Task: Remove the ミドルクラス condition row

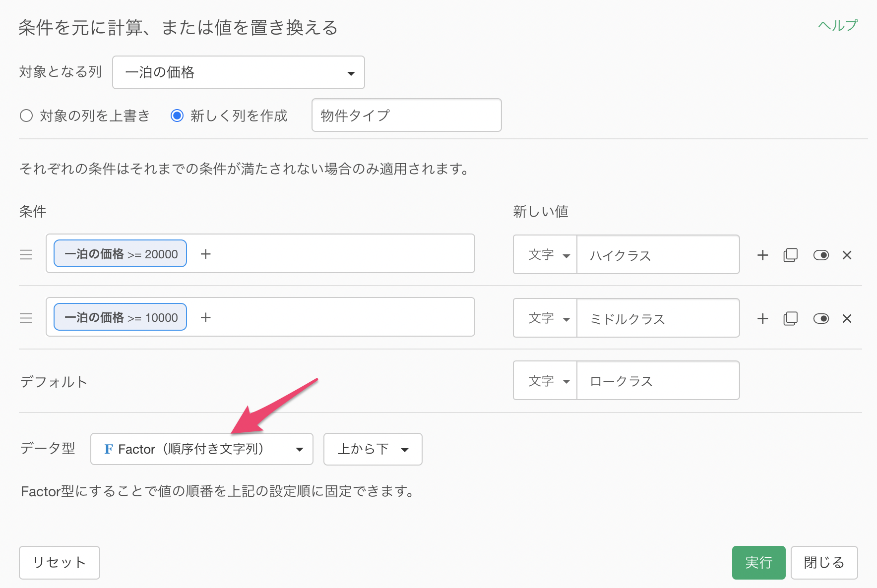Action: click(x=847, y=319)
